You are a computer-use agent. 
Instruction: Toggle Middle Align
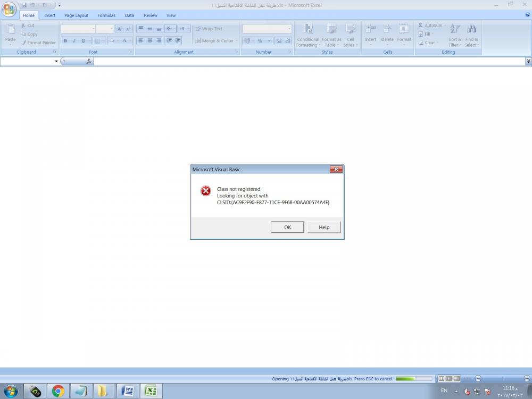(x=149, y=29)
